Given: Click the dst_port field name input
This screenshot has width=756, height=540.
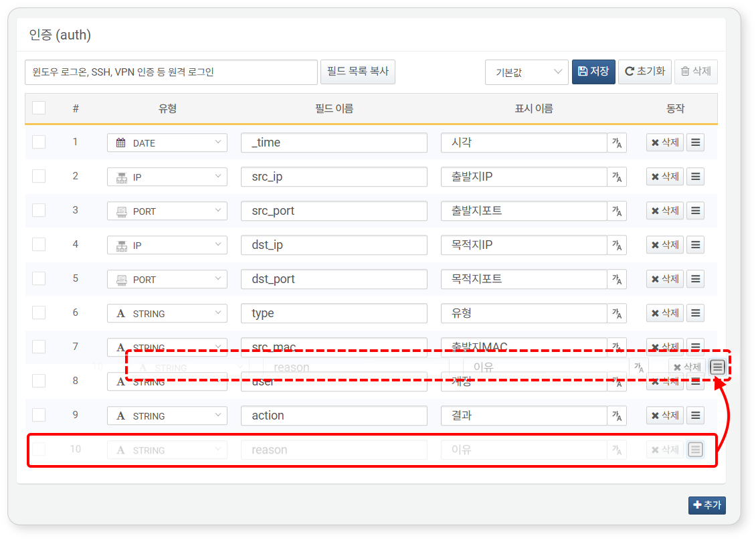Looking at the screenshot, I should point(334,279).
